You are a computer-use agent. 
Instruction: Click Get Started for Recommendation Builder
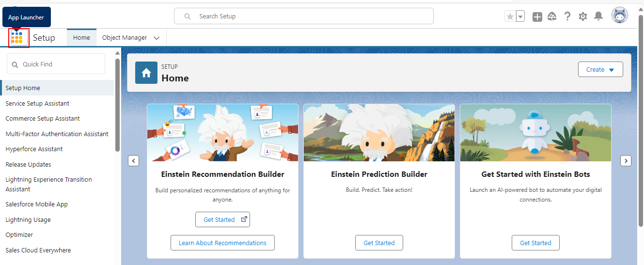tap(222, 219)
